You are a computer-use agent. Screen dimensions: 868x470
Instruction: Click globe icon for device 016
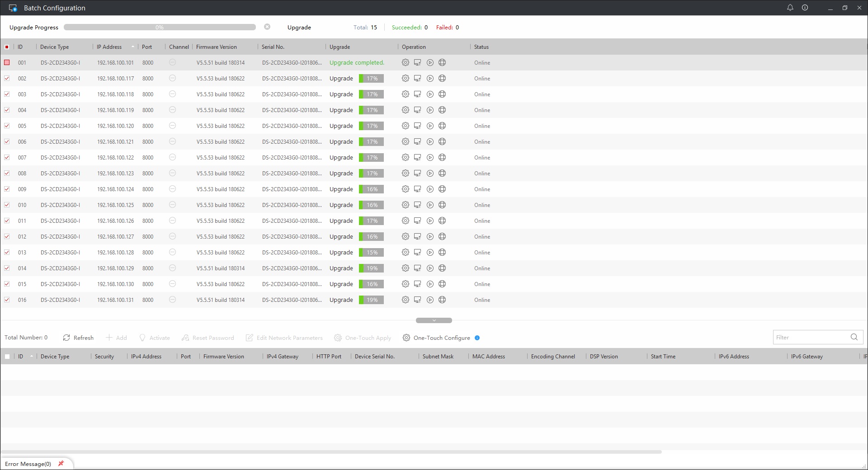pos(442,300)
